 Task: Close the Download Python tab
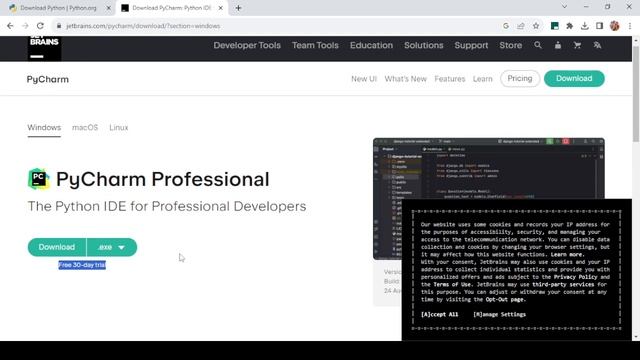[109, 8]
